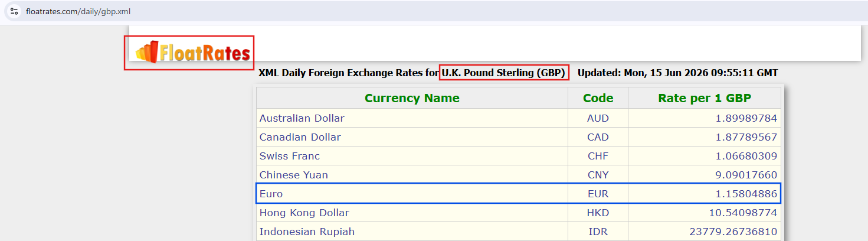Image resolution: width=868 pixels, height=241 pixels.
Task: Click the EUR currency code cell
Action: click(598, 194)
